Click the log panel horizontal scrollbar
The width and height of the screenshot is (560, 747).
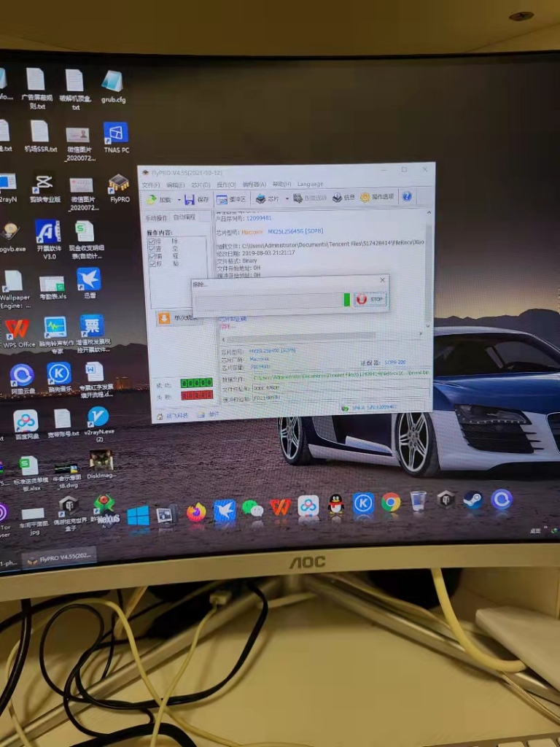(x=322, y=337)
